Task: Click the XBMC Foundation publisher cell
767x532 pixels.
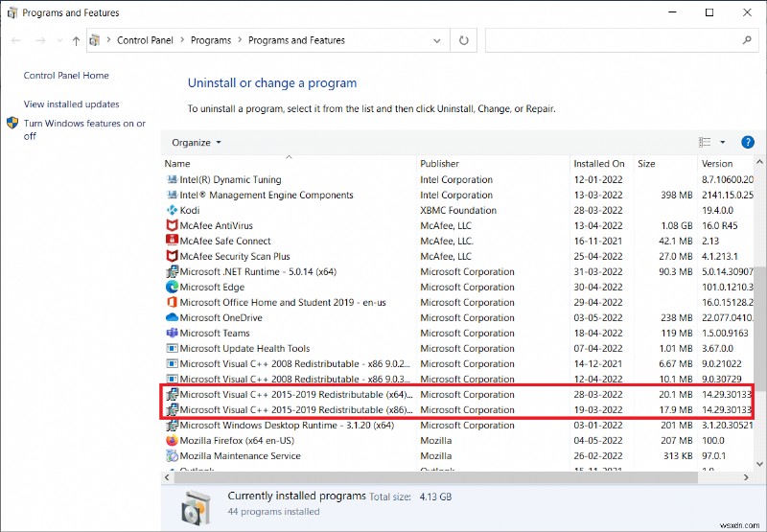Action: (458, 210)
